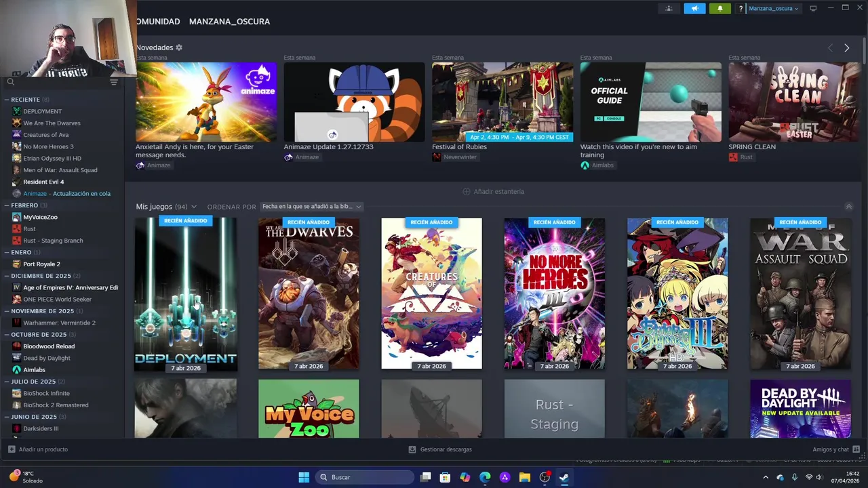The height and width of the screenshot is (488, 868).
Task: Open Amigos y chat panel
Action: click(836, 449)
